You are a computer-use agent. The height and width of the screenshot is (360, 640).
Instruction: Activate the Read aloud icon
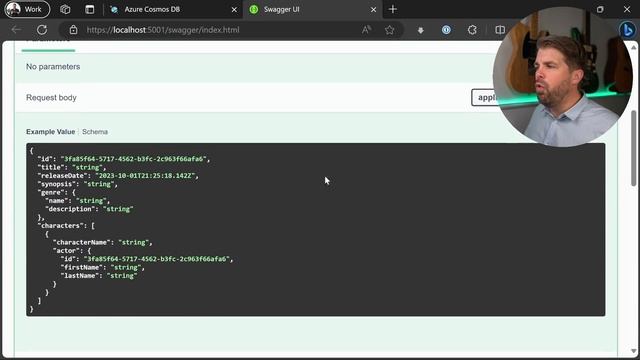click(x=366, y=30)
